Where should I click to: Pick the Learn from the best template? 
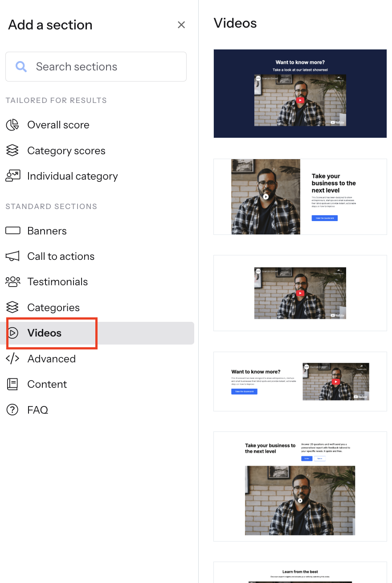click(x=300, y=572)
